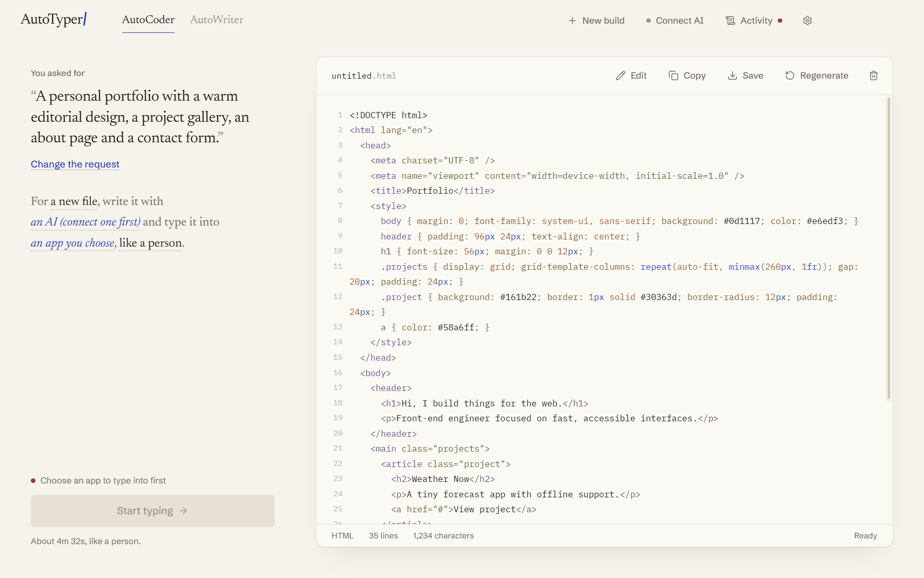The image size is (924, 578).
Task: Click 'About 4m 32s, like a person.' text
Action: 86,541
